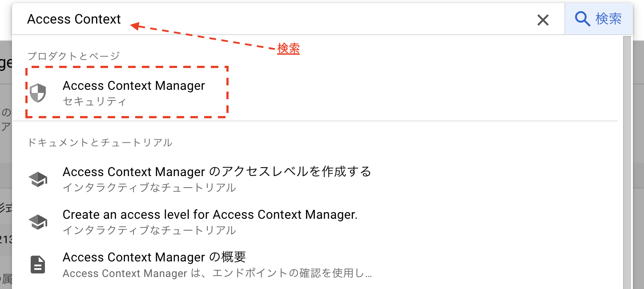Viewport: 644px width, 289px height.
Task: Click the セキュリティ subtitle under Access Context Manager
Action: pos(94,101)
